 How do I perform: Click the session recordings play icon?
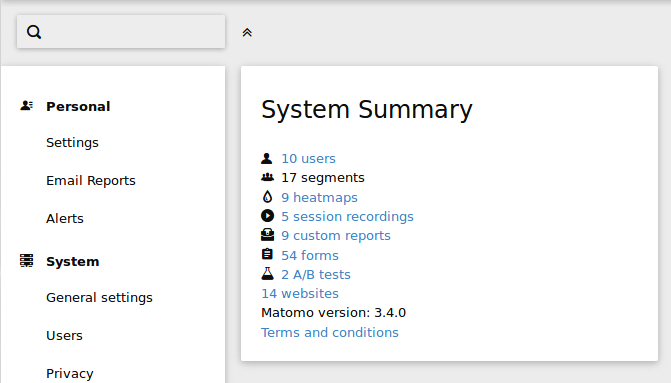pos(267,216)
